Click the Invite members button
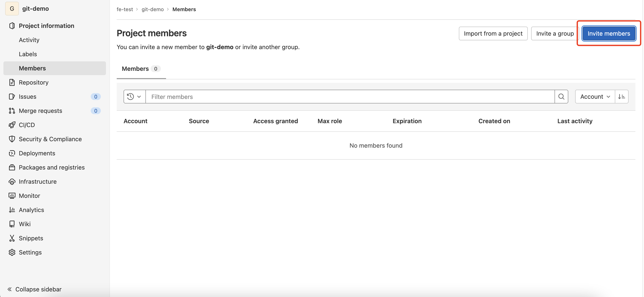 point(609,33)
